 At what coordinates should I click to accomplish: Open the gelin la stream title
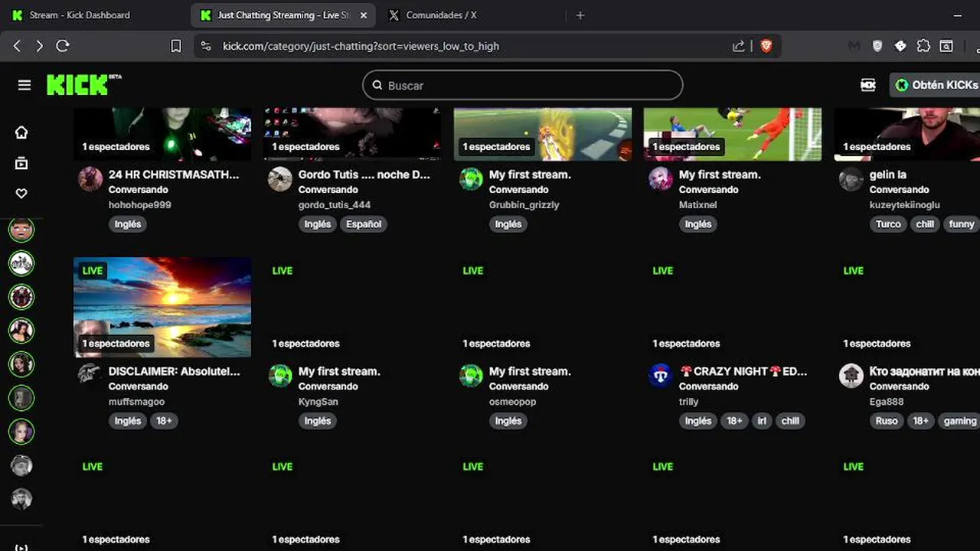click(x=887, y=174)
